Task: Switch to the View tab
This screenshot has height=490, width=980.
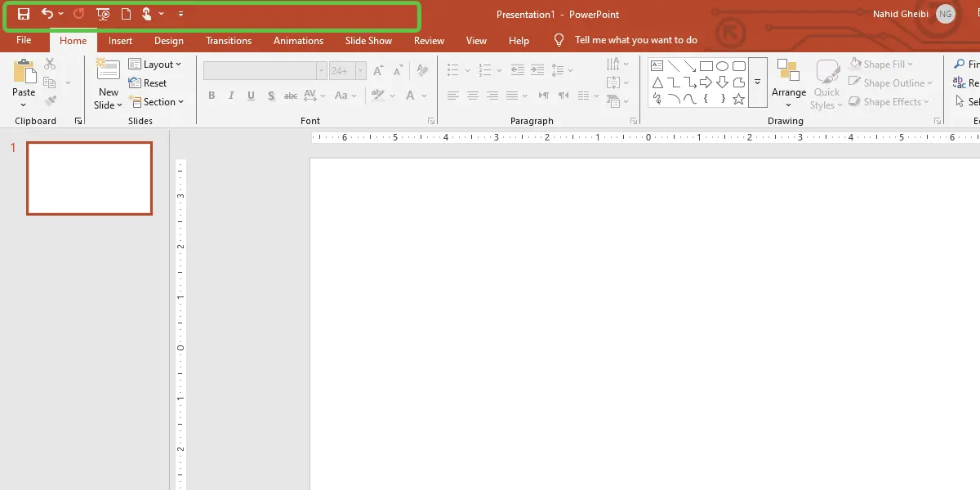Action: [476, 41]
